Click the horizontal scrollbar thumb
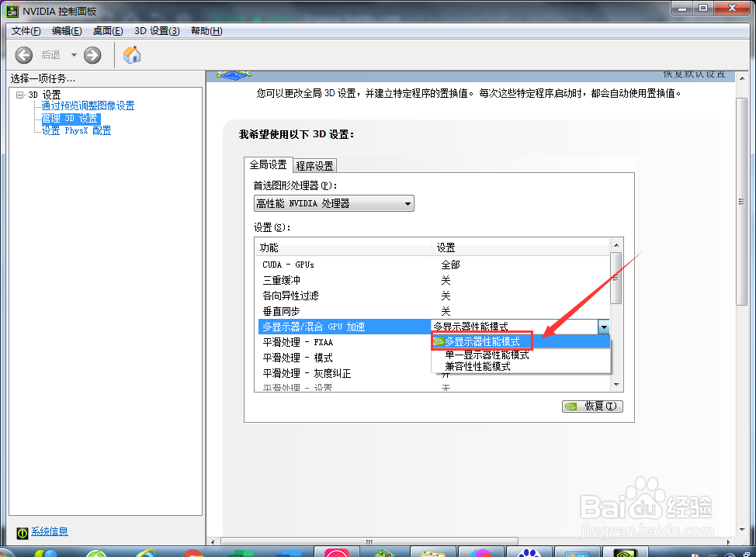This screenshot has width=756, height=557. point(369,541)
